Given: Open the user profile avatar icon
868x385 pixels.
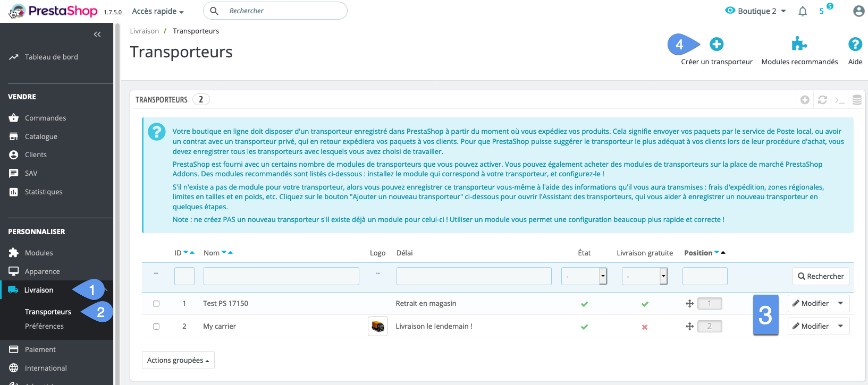Looking at the screenshot, I should (x=858, y=11).
